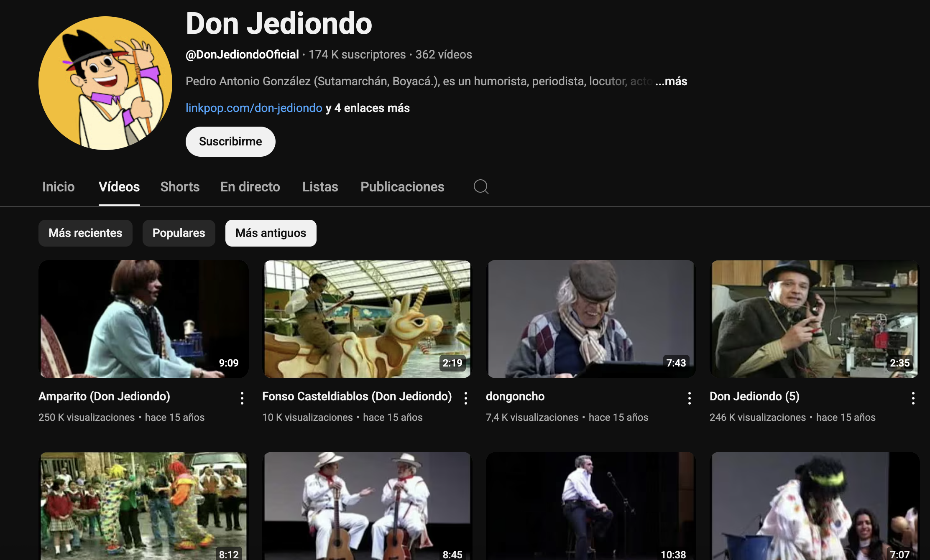The image size is (930, 560).
Task: Click the Don Jediondo channel name heading
Action: pos(279,23)
